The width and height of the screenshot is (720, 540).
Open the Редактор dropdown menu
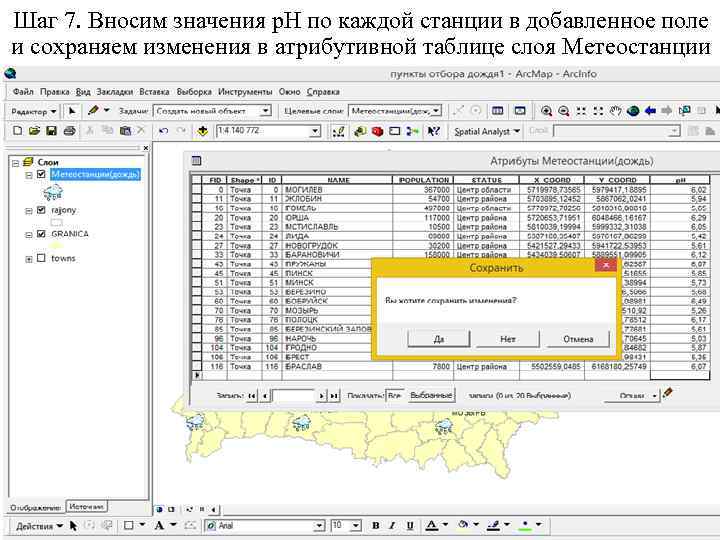click(x=33, y=111)
